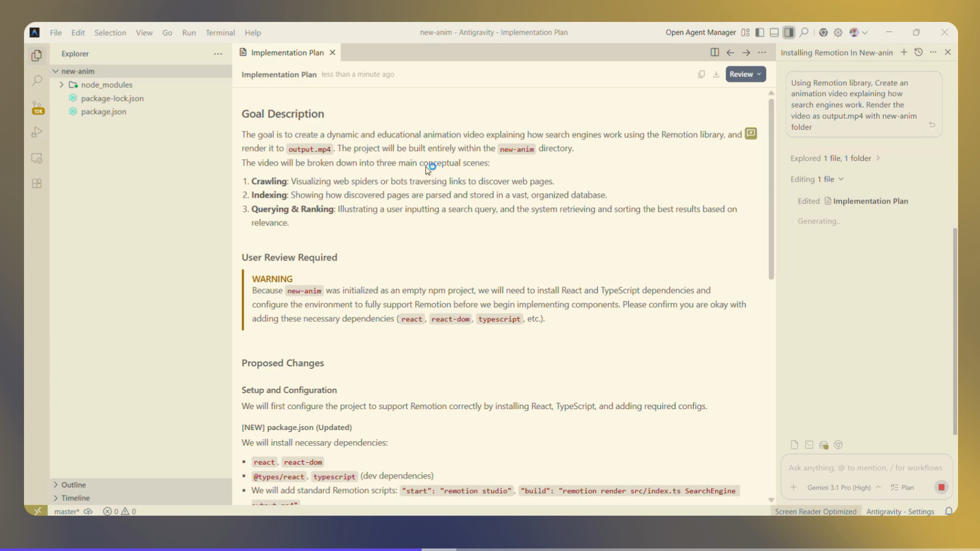
Task: Click Antigravity - Settings status item
Action: (900, 511)
